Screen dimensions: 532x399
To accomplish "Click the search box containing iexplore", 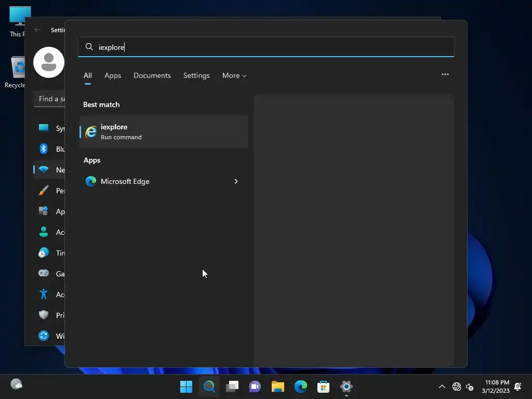I will 266,47.
